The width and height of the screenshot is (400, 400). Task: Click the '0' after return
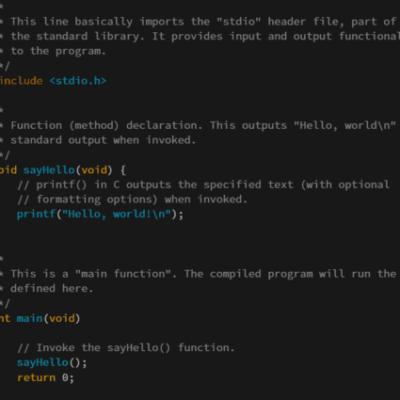[x=65, y=378]
